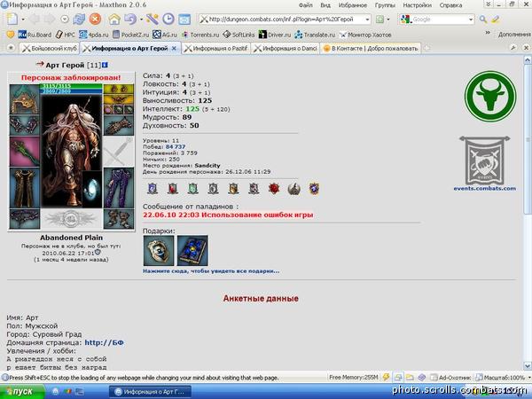Screen dimensions: 532x399
Task: Open the Вид menu
Action: pyautogui.click(x=325, y=5)
